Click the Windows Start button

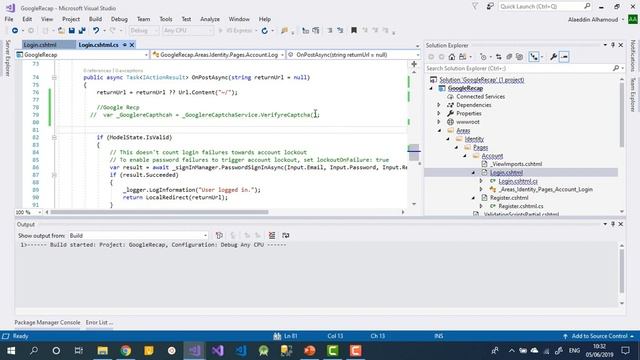(x=11, y=351)
